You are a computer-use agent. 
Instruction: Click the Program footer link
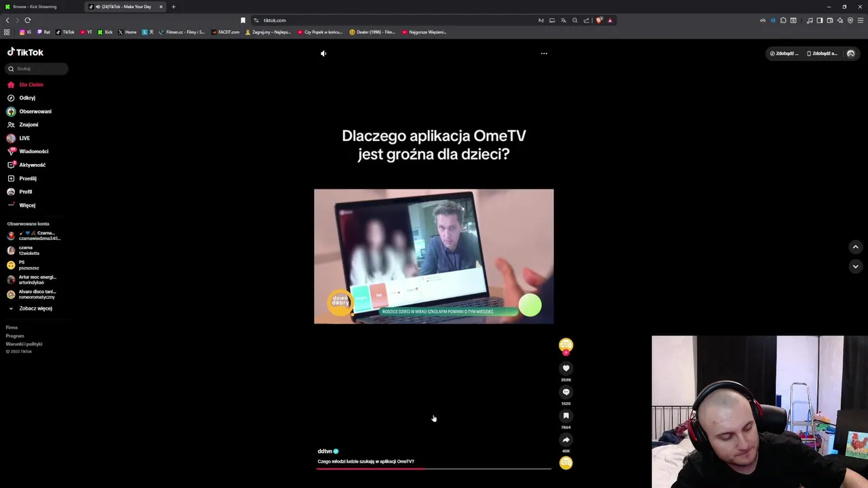tap(15, 335)
